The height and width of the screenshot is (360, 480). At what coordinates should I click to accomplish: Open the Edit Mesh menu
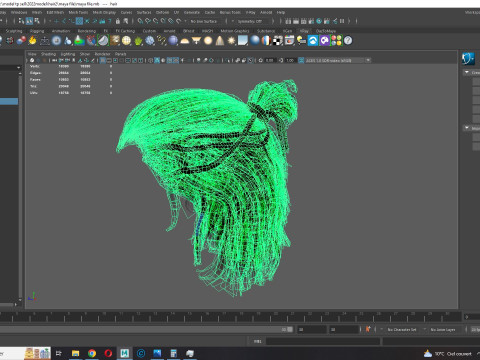pyautogui.click(x=55, y=12)
